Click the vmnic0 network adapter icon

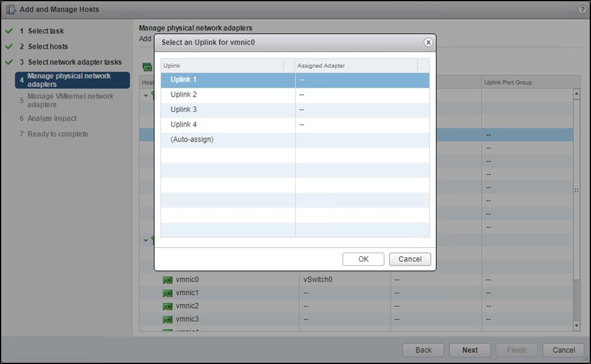pos(167,279)
